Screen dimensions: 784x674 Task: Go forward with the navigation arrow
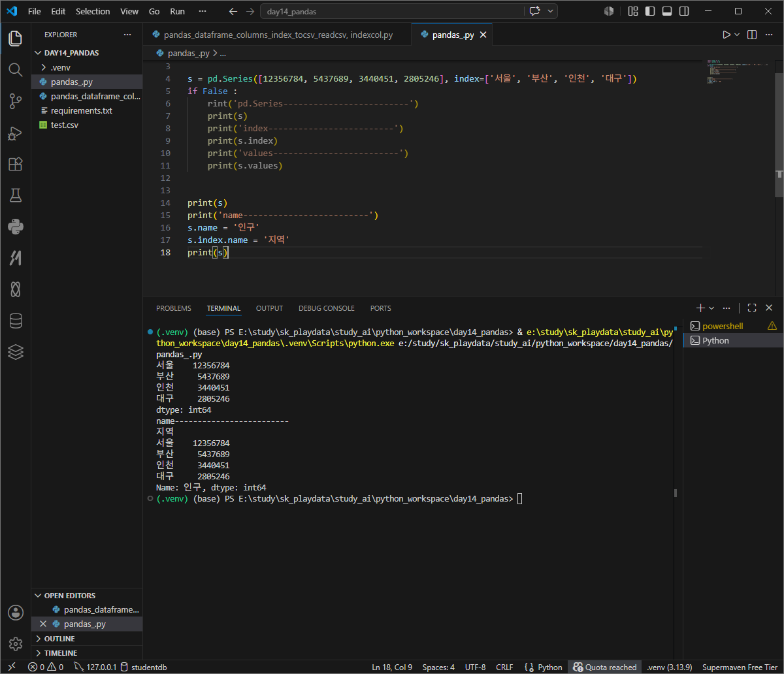250,12
